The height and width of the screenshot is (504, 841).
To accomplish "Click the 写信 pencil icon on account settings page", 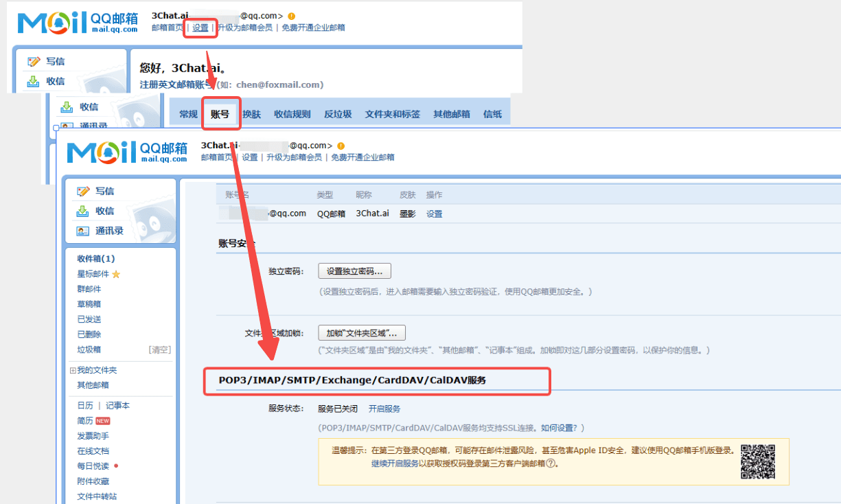I will point(83,191).
